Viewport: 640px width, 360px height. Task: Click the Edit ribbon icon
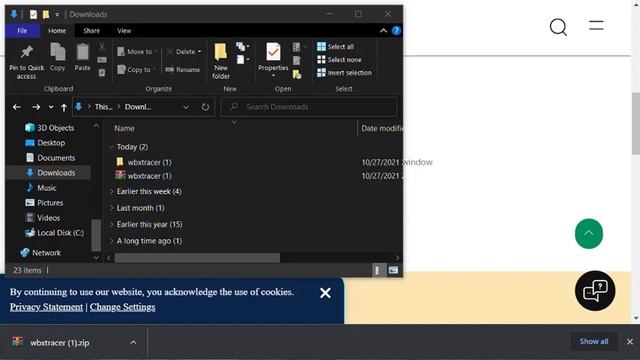pos(297,61)
